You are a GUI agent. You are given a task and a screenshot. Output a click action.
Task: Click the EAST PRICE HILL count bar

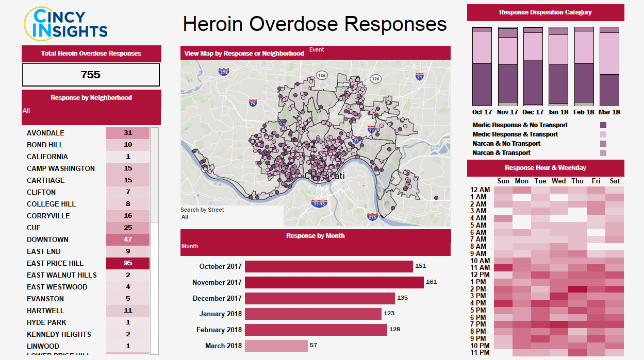pyautogui.click(x=127, y=263)
